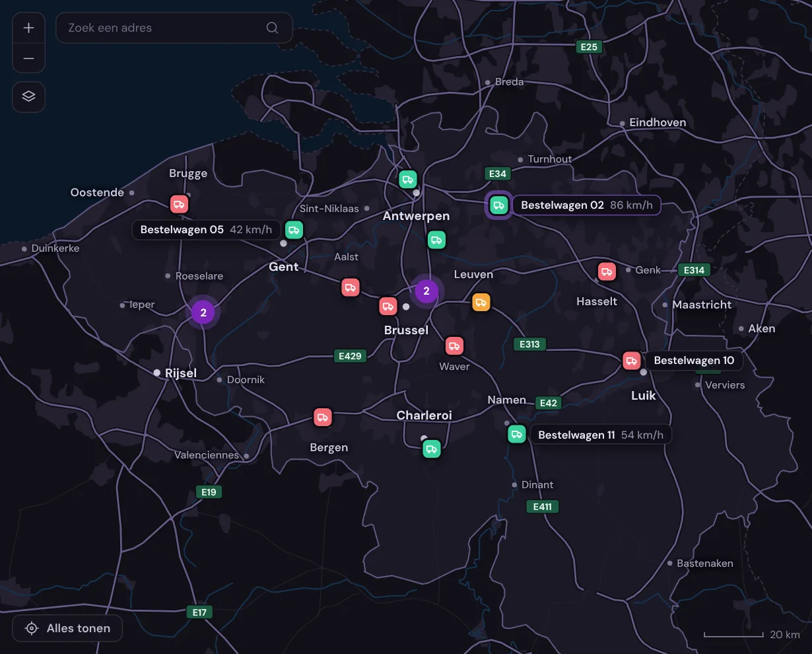Expand the cluster of 2 near Brussel
This screenshot has width=812, height=654.
(x=426, y=291)
